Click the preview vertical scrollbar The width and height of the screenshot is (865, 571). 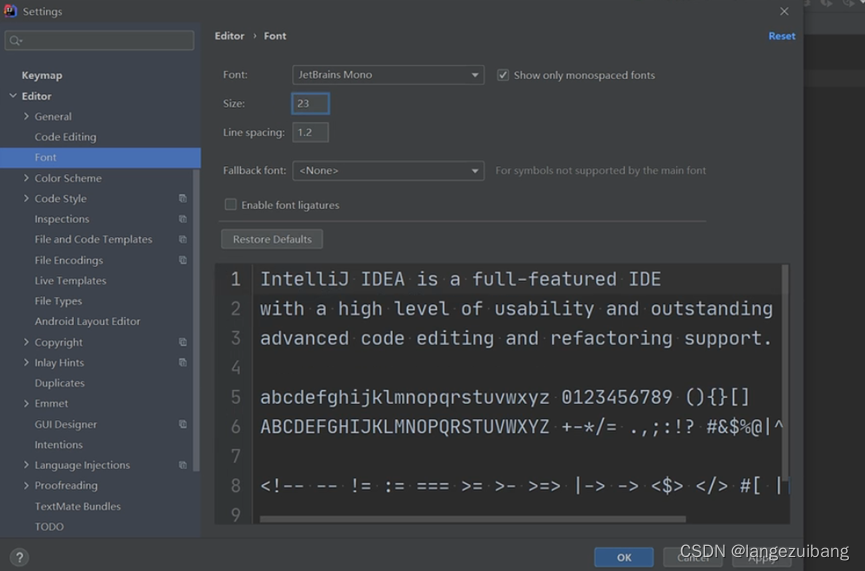point(785,372)
